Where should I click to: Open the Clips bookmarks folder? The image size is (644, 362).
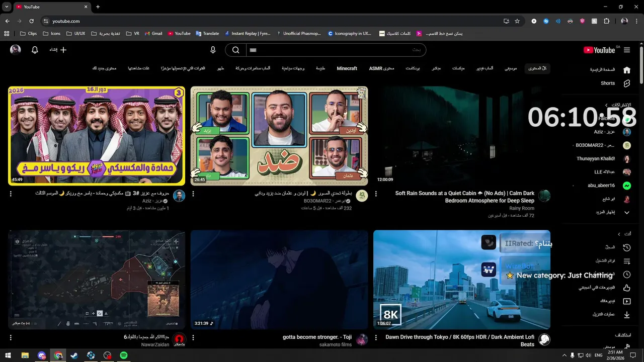[29, 34]
